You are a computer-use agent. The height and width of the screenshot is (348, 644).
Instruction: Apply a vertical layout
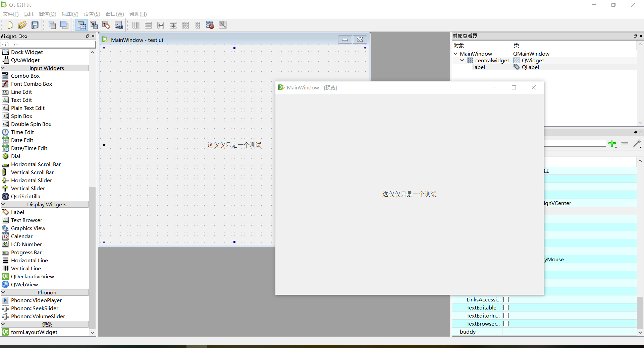pos(148,25)
